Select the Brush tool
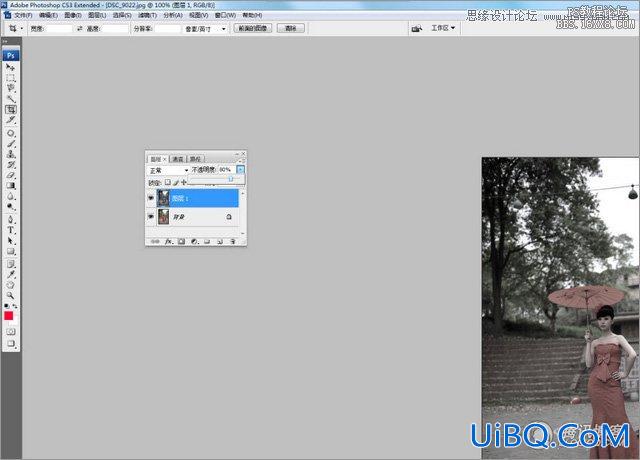 pyautogui.click(x=10, y=144)
